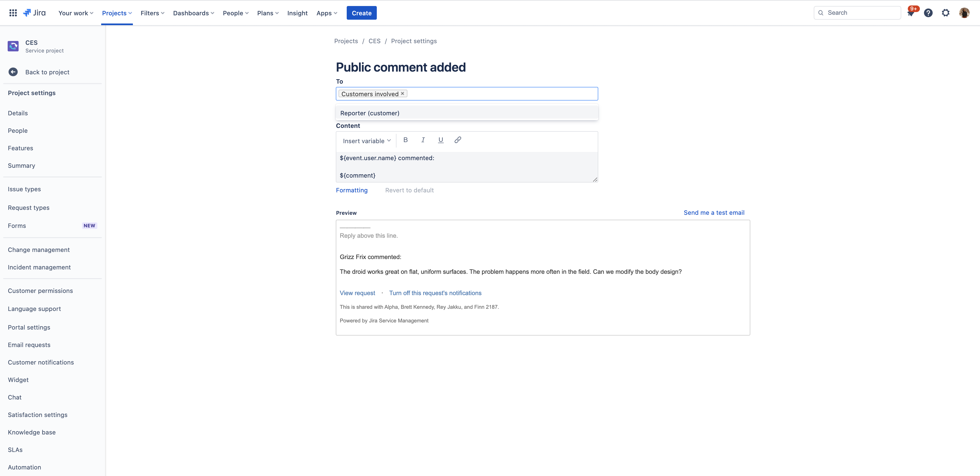This screenshot has height=476, width=980.
Task: Open the settings gear icon
Action: 945,13
